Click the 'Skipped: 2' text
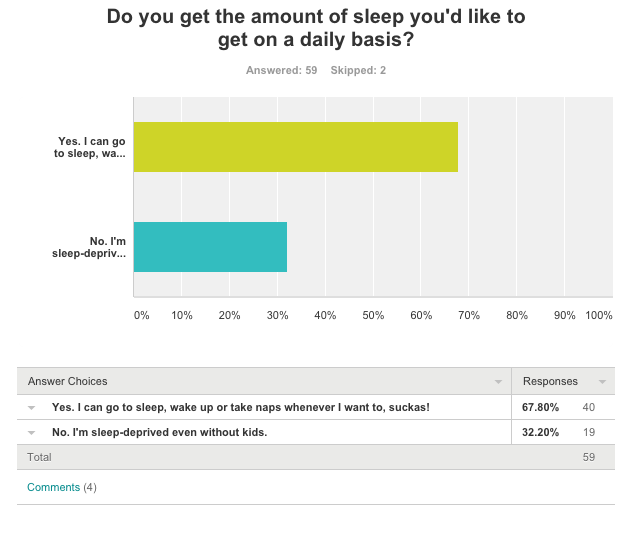 tap(358, 70)
